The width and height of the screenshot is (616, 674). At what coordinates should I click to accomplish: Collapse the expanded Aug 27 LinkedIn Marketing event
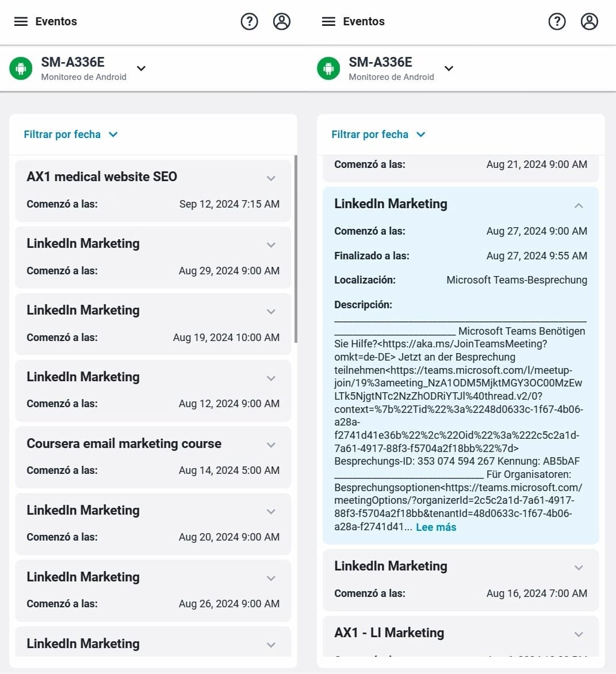pyautogui.click(x=579, y=205)
